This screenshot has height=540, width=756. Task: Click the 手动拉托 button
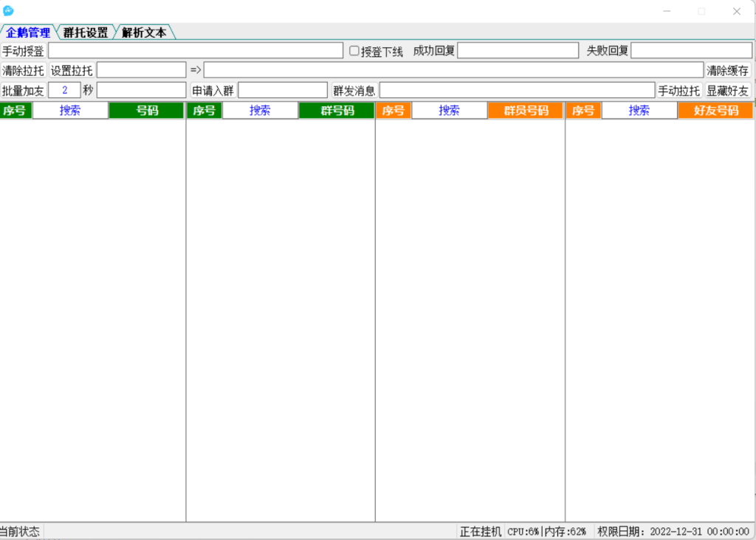(678, 91)
